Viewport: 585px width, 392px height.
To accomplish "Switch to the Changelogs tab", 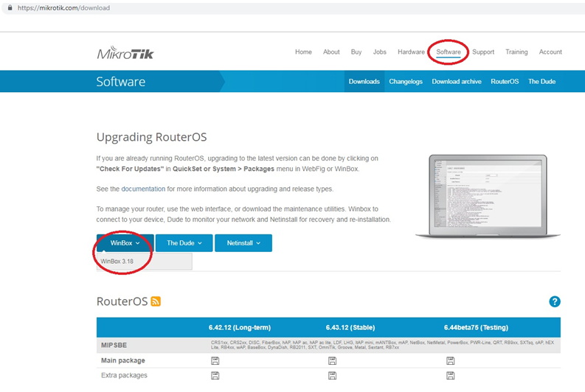I will [406, 82].
